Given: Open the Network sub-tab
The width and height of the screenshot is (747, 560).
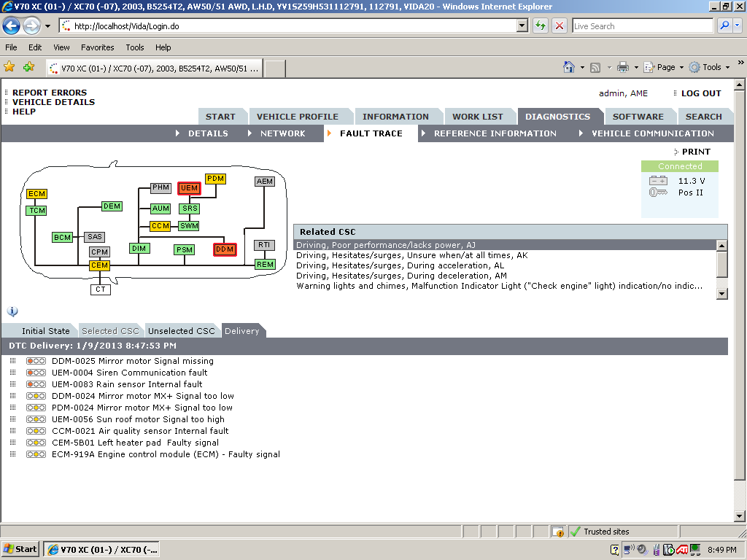Looking at the screenshot, I should tap(282, 133).
